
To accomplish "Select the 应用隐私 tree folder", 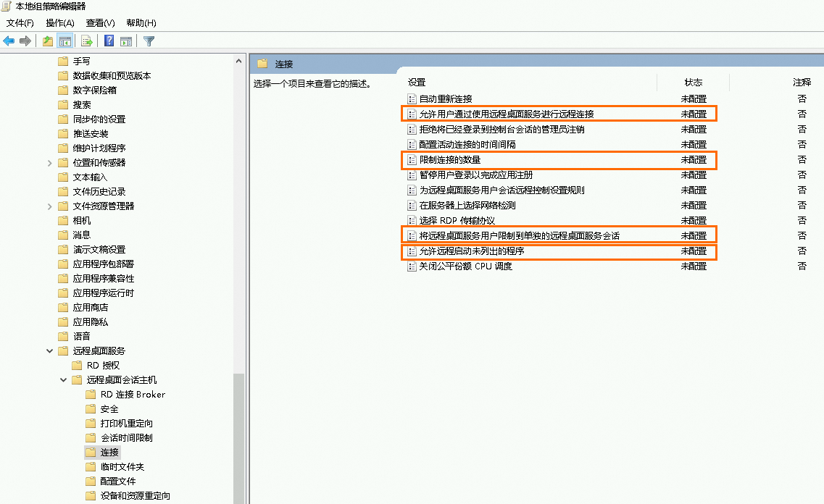I will (x=91, y=322).
